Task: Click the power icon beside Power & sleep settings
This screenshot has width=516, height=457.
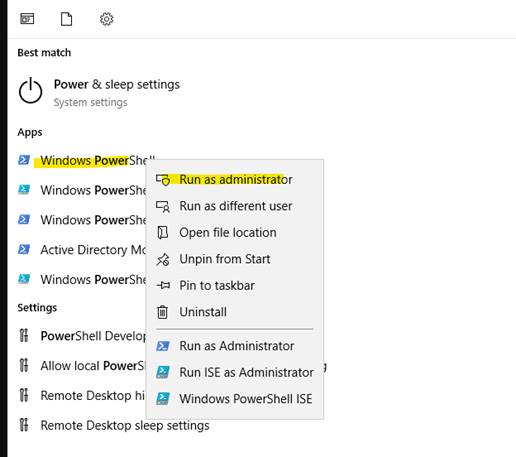Action: coord(30,90)
